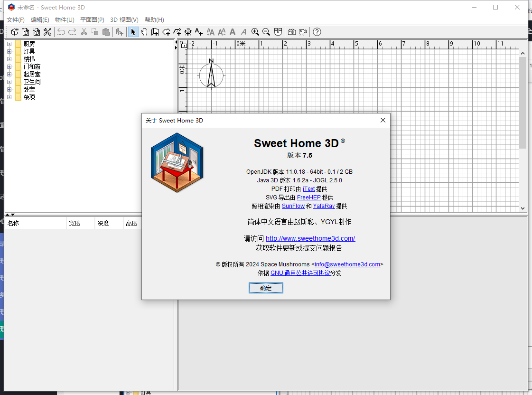
Task: Click the Cut scissors icon
Action: point(84,32)
